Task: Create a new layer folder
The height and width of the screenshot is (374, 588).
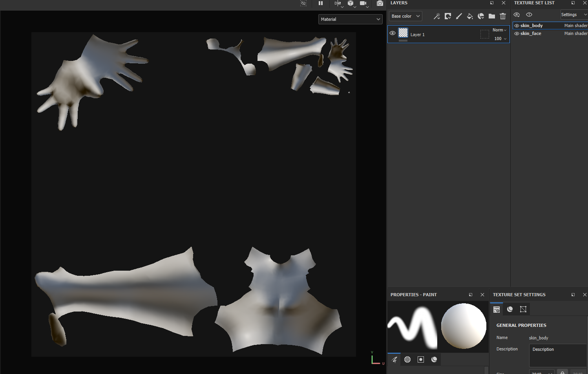Action: [491, 16]
